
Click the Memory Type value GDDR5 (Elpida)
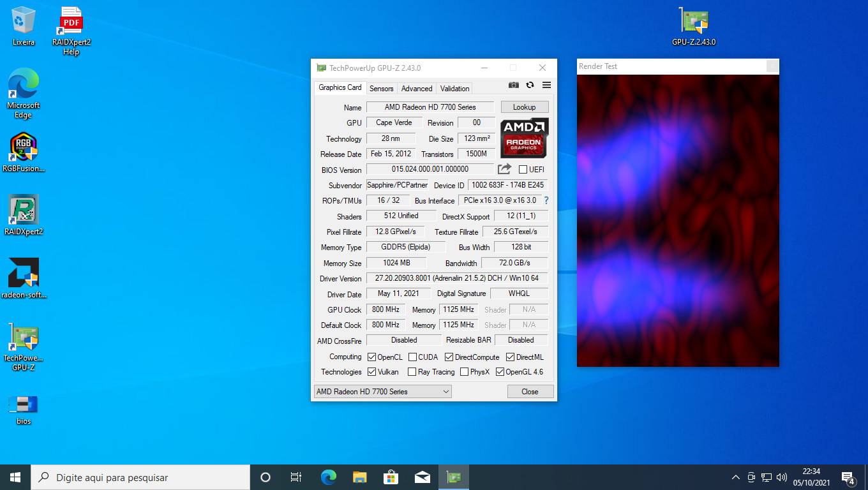pyautogui.click(x=405, y=247)
